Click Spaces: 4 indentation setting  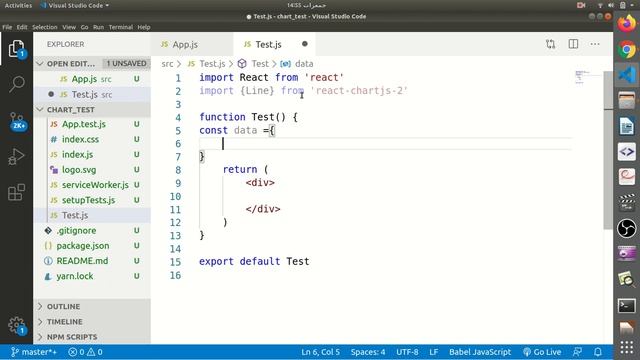(x=368, y=352)
